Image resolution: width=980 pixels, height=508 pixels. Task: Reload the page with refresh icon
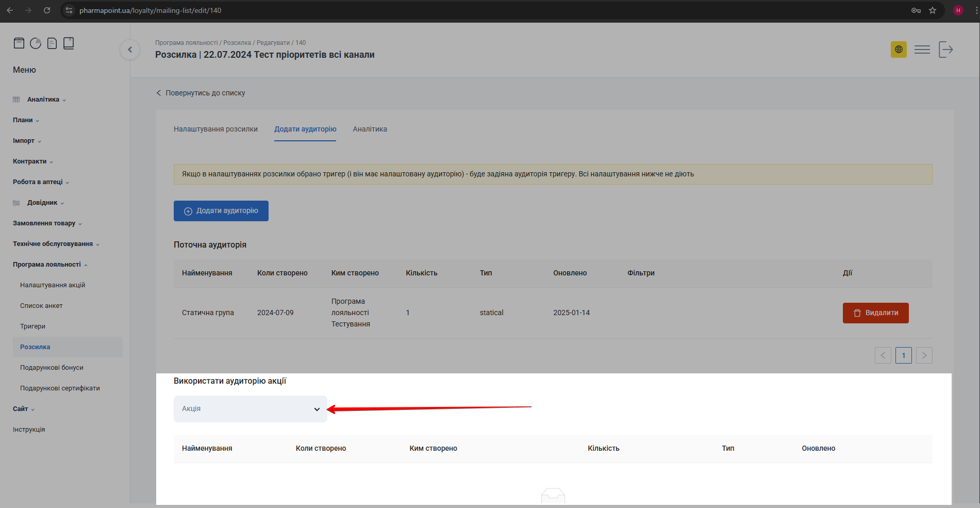[47, 10]
